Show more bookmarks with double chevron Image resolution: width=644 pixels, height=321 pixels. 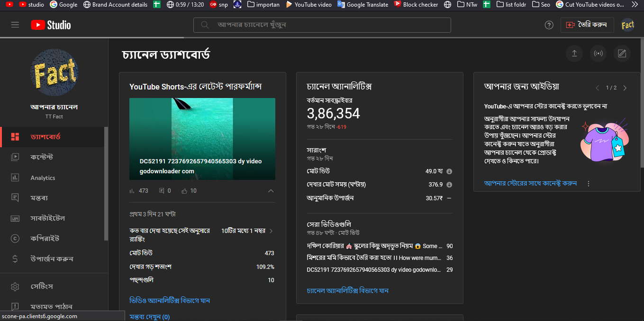pyautogui.click(x=635, y=4)
